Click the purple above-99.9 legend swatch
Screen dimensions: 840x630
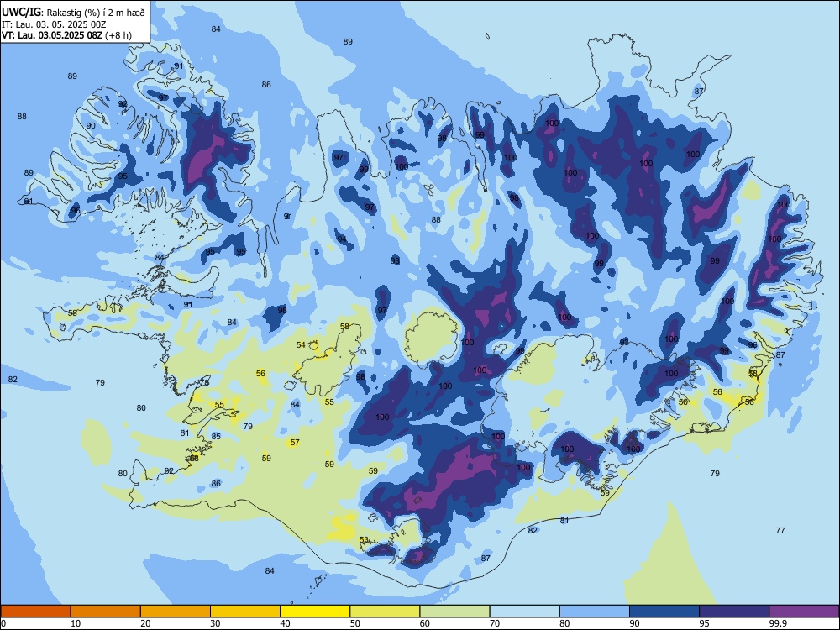point(804,612)
